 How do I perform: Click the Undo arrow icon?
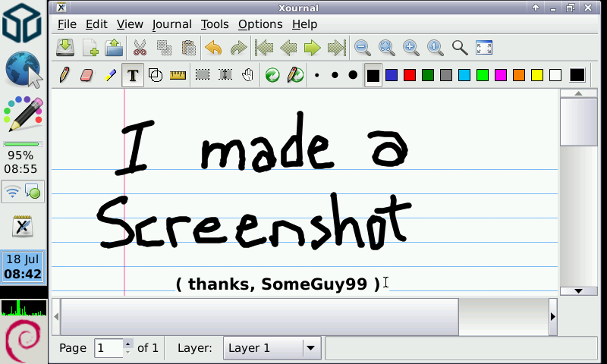[214, 48]
